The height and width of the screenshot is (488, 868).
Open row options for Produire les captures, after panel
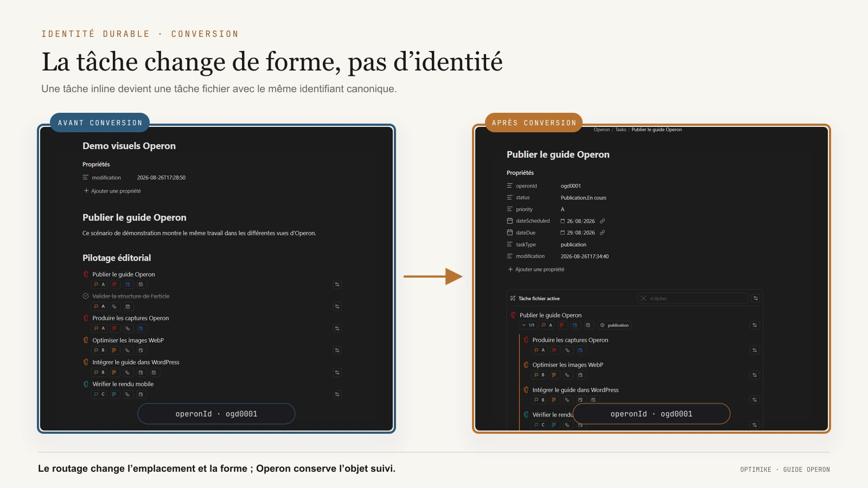click(755, 350)
